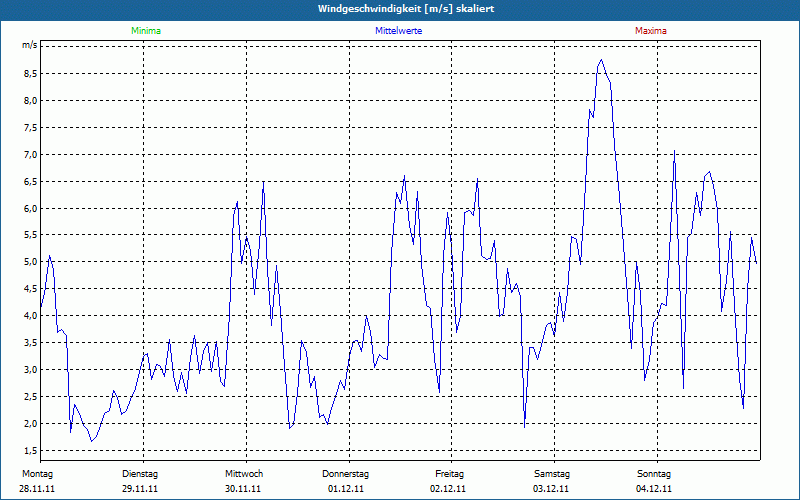Click the 6,5 y-axis value
The width and height of the screenshot is (800, 500).
point(31,182)
